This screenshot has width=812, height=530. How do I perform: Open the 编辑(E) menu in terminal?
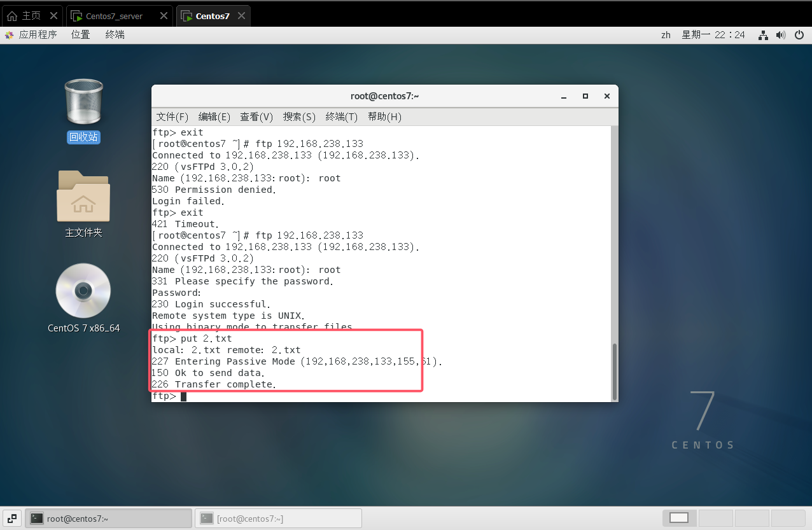coord(214,117)
